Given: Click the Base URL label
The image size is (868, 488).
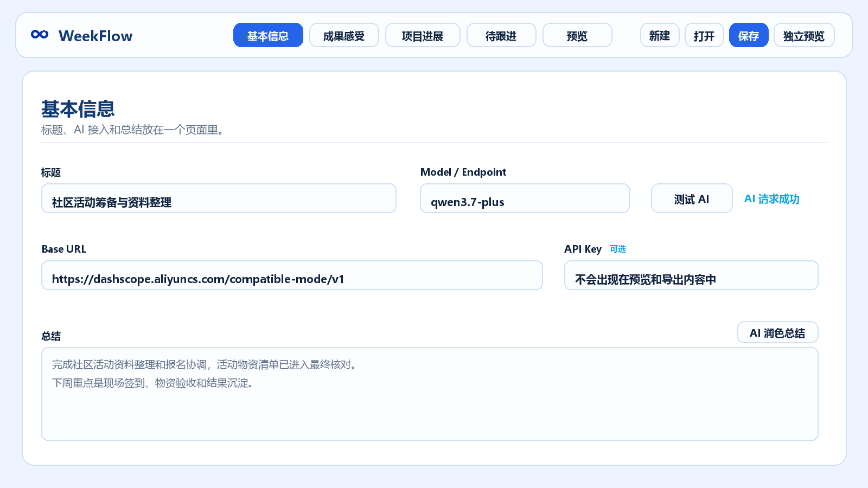Looking at the screenshot, I should 64,249.
